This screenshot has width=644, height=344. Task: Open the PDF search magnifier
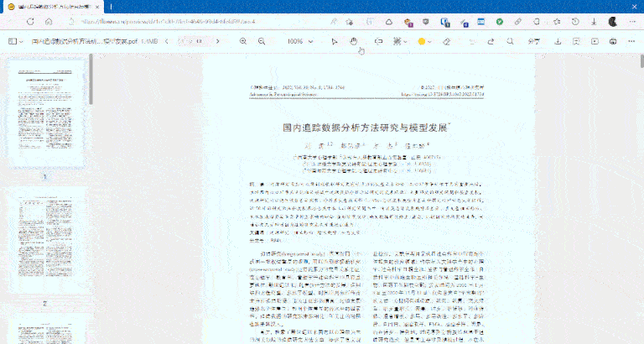tap(510, 41)
